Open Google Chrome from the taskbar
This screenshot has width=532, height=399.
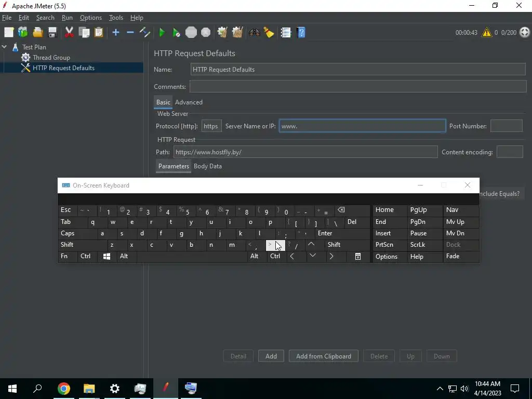[64, 389]
